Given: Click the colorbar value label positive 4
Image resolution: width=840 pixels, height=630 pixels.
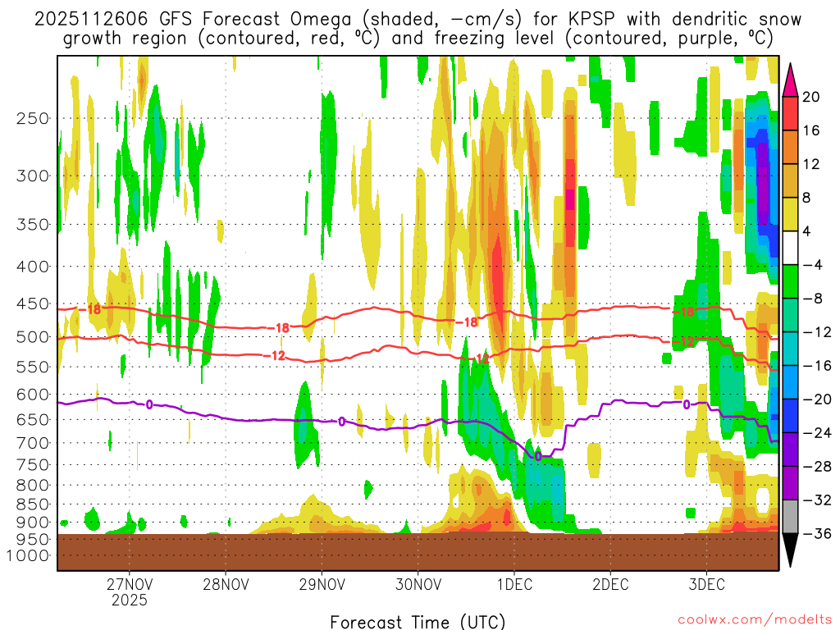Looking at the screenshot, I should (807, 231).
